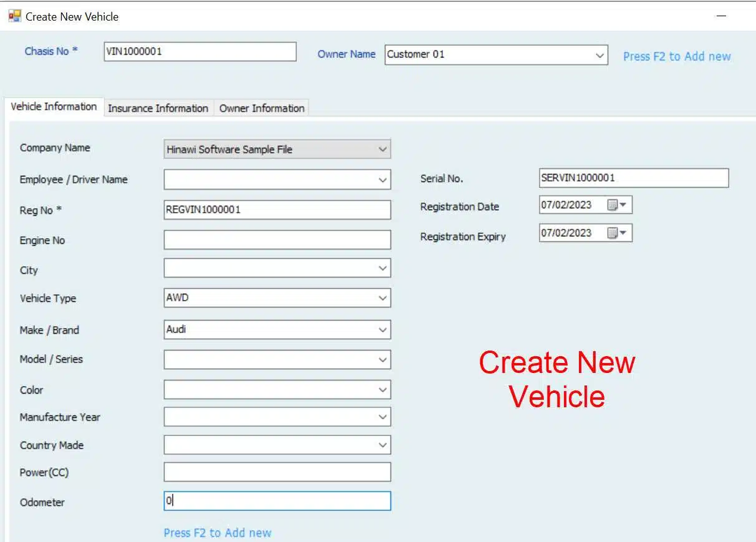The height and width of the screenshot is (542, 756).
Task: Click the top-right Press F2 to Add new link
Action: [677, 57]
